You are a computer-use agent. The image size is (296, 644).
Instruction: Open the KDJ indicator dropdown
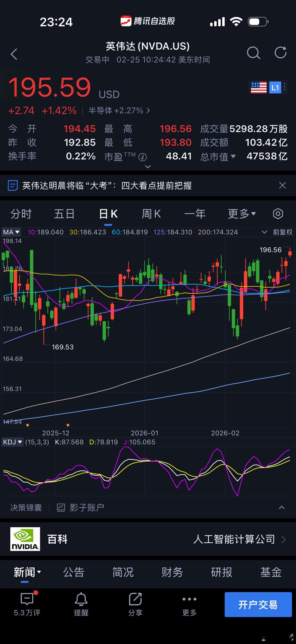pos(12,442)
